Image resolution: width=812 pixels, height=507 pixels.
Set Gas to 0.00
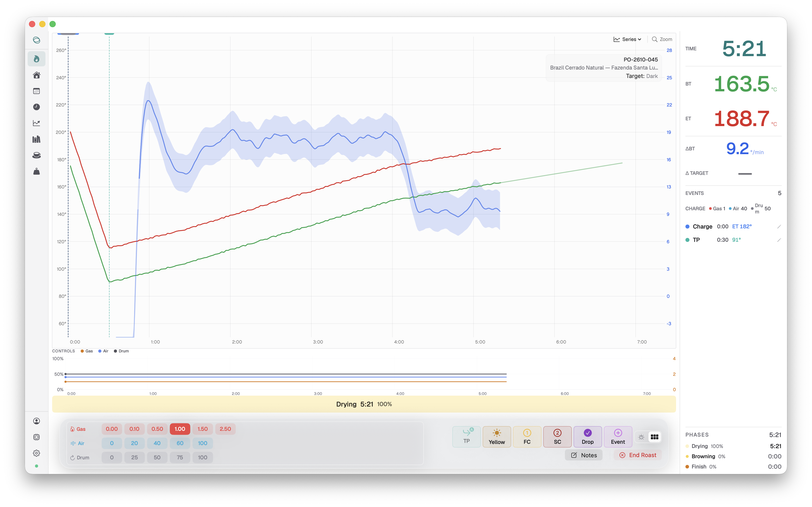tap(112, 429)
